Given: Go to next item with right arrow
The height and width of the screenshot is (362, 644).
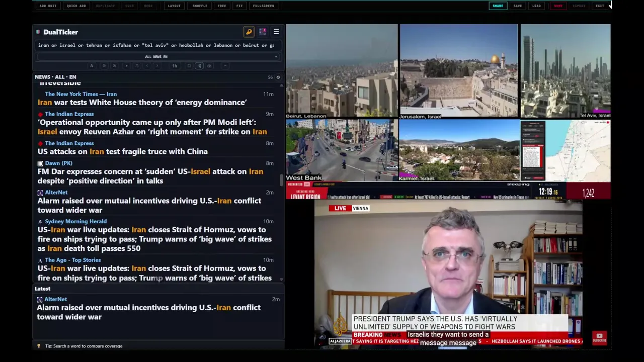Looking at the screenshot, I should click(x=157, y=66).
